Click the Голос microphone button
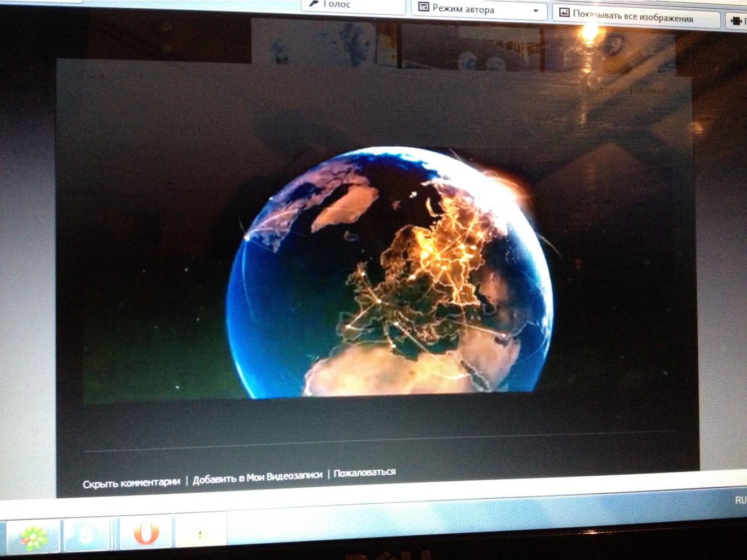The width and height of the screenshot is (747, 560). 354,5
